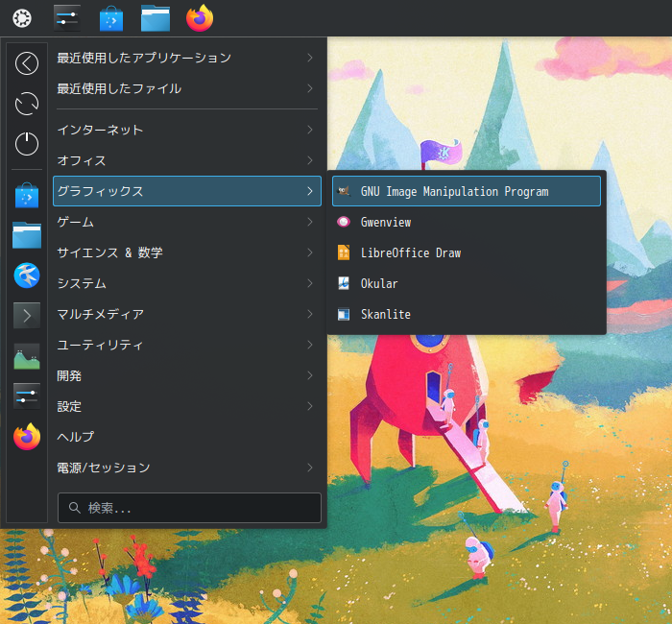Click the Gwenview icon in submenu
Screen dimensions: 672x624
[x=344, y=222]
